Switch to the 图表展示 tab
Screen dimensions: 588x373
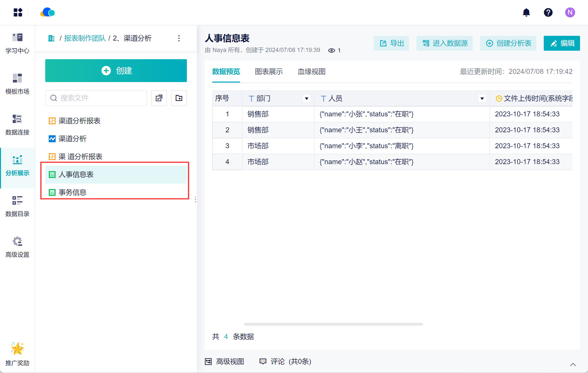pos(269,72)
